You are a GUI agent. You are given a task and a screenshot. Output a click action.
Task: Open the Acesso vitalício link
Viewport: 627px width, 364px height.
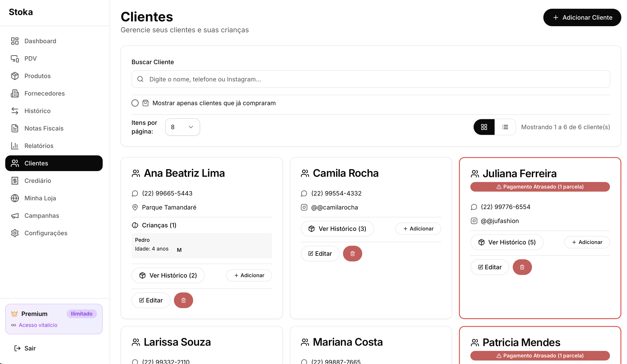point(38,325)
